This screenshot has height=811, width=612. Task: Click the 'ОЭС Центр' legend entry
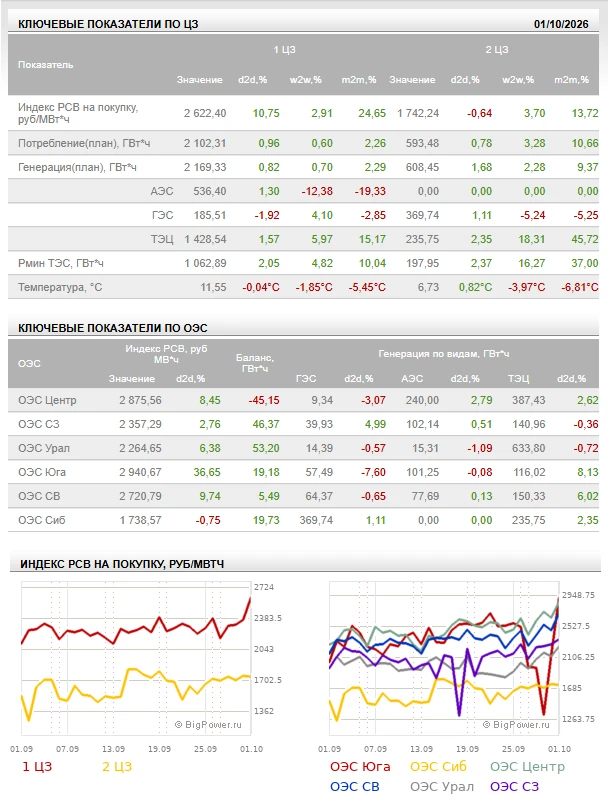point(527,767)
